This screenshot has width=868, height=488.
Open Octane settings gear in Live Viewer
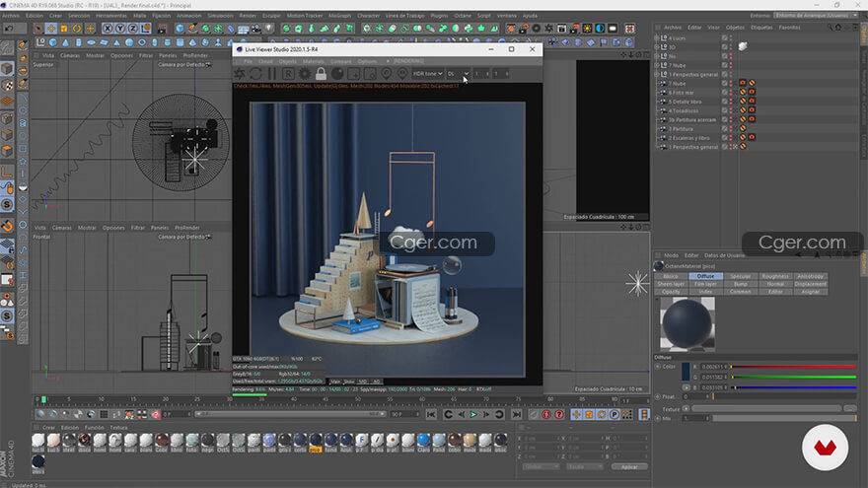(305, 74)
